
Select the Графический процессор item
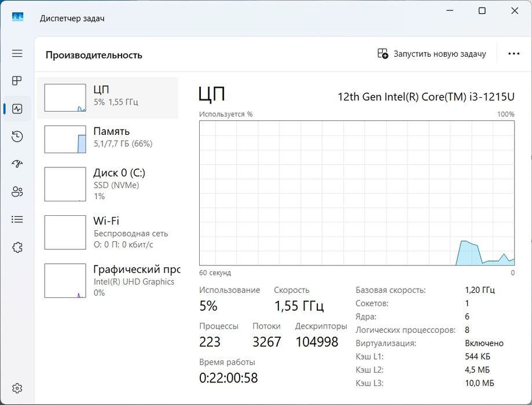[108, 280]
